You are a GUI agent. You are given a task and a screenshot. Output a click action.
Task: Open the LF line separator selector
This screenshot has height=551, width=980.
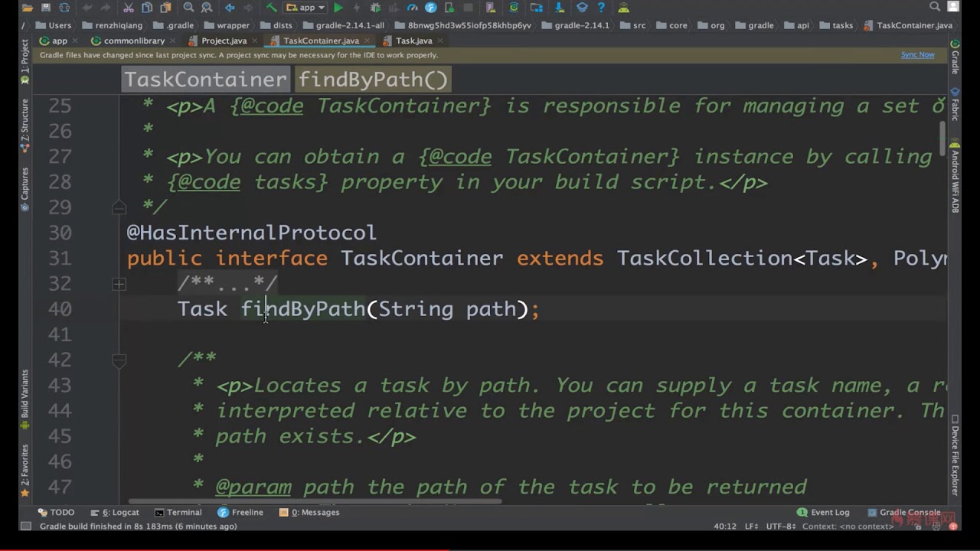coord(751,527)
